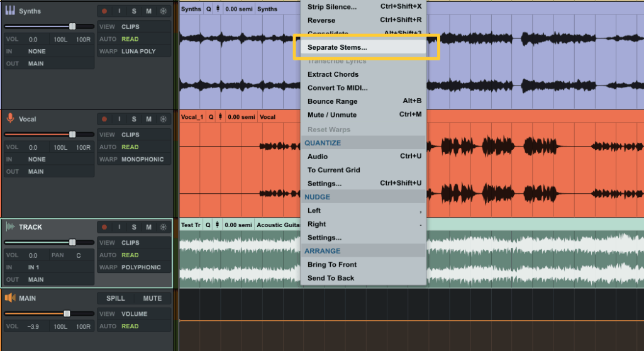644x351 pixels.
Task: Click the TRACK PAN value C
Action: tap(79, 255)
